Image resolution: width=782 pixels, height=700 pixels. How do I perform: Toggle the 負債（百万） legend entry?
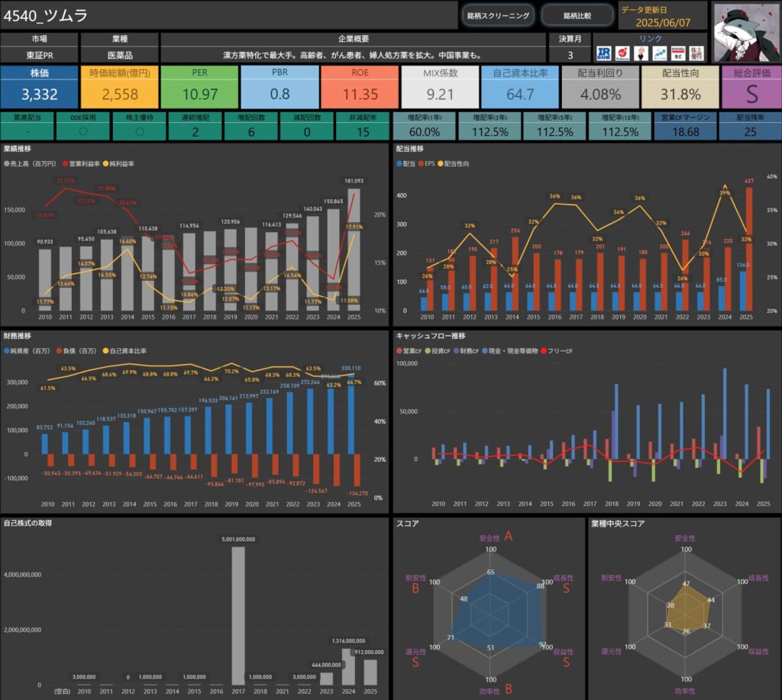[x=76, y=351]
